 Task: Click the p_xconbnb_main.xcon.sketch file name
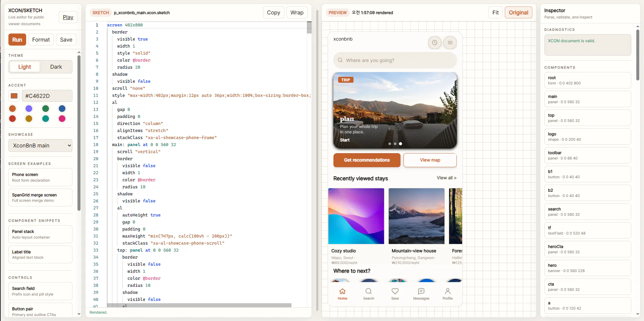click(142, 13)
